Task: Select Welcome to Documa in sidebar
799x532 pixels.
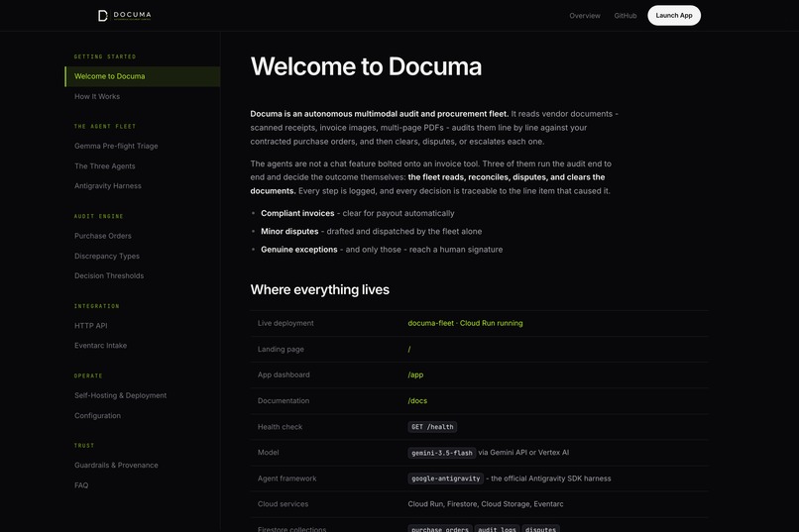Action: coord(143,76)
